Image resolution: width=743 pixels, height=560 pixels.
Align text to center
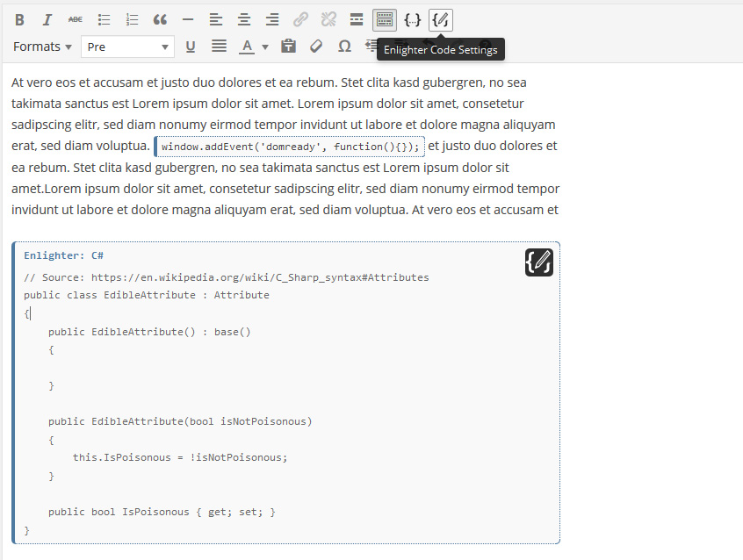click(x=244, y=19)
